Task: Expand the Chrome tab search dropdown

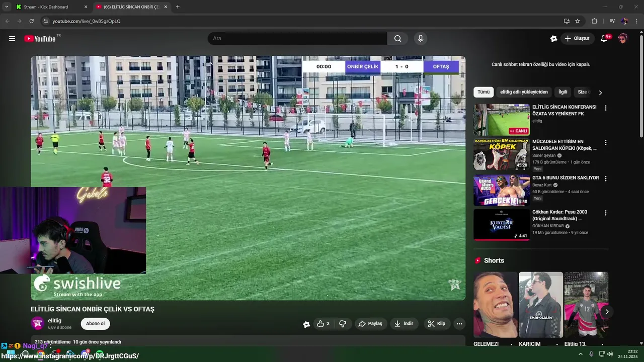Action: pyautogui.click(x=6, y=7)
